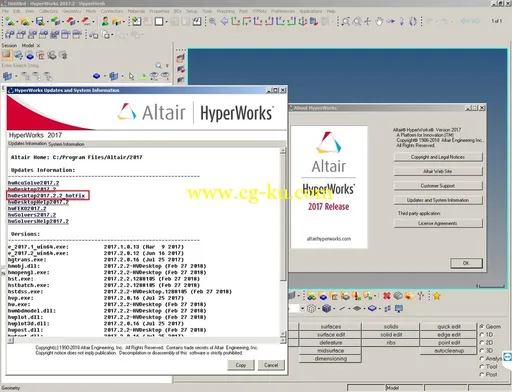512x392 pixels.
Task: Click the fit-to-window crosshair icon
Action: [x=368, y=22]
